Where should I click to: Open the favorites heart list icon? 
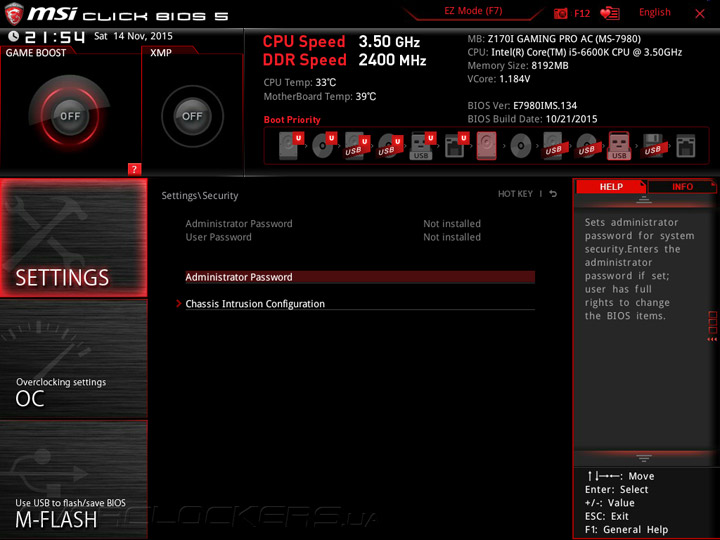(610, 13)
